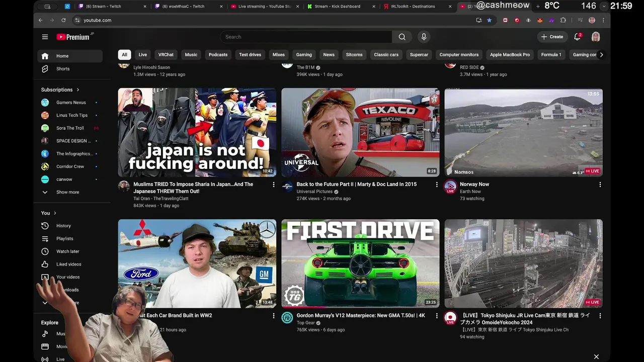Open First Drive green car thumbnail
The image size is (644, 362).
coord(360,263)
